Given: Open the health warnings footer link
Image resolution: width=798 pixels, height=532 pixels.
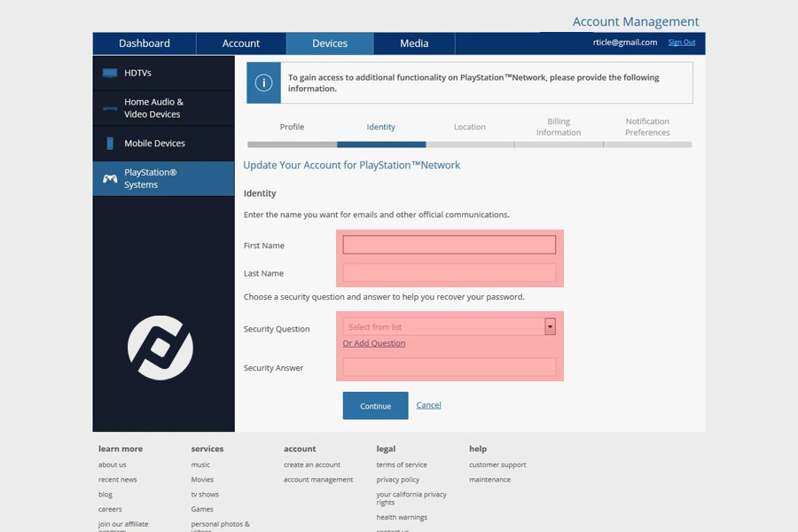Looking at the screenshot, I should pos(402,517).
